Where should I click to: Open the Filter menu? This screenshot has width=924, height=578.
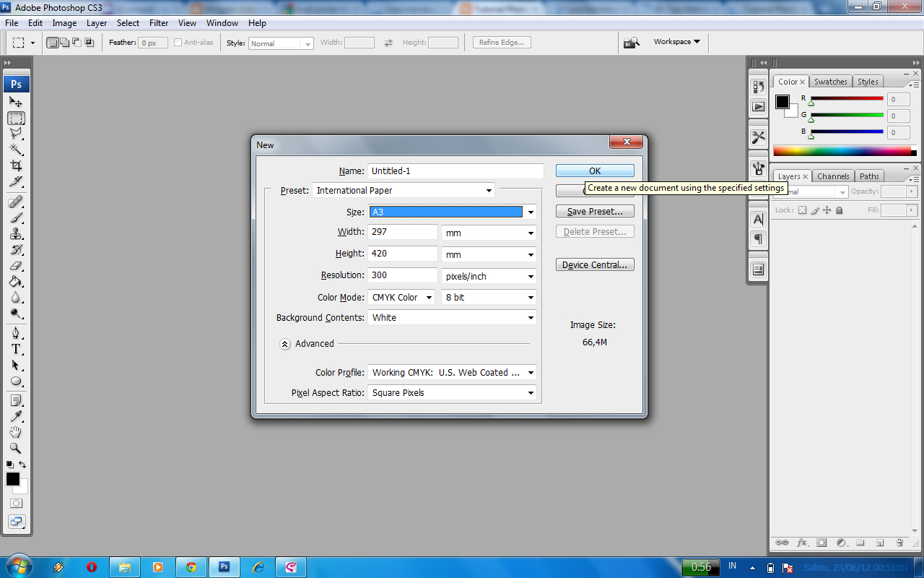(159, 23)
